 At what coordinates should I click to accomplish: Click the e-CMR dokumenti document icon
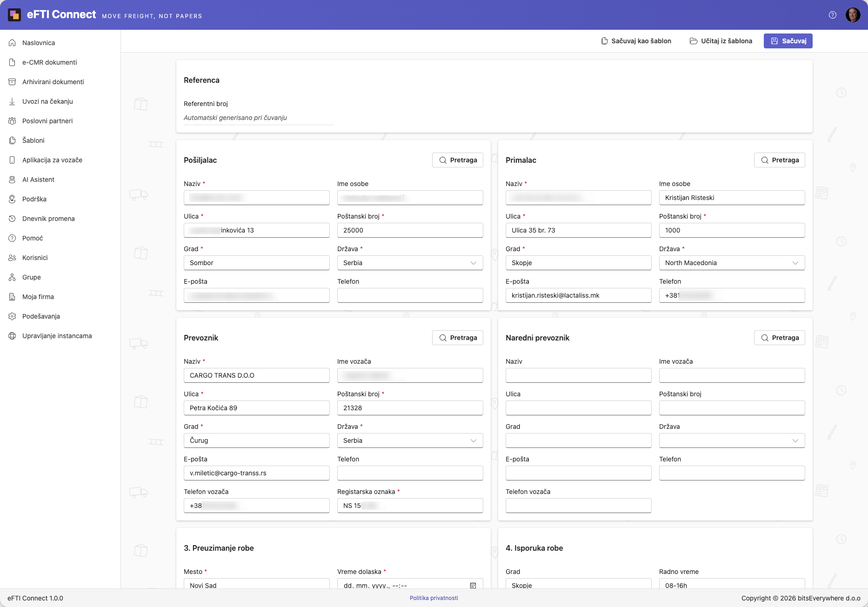tap(12, 62)
